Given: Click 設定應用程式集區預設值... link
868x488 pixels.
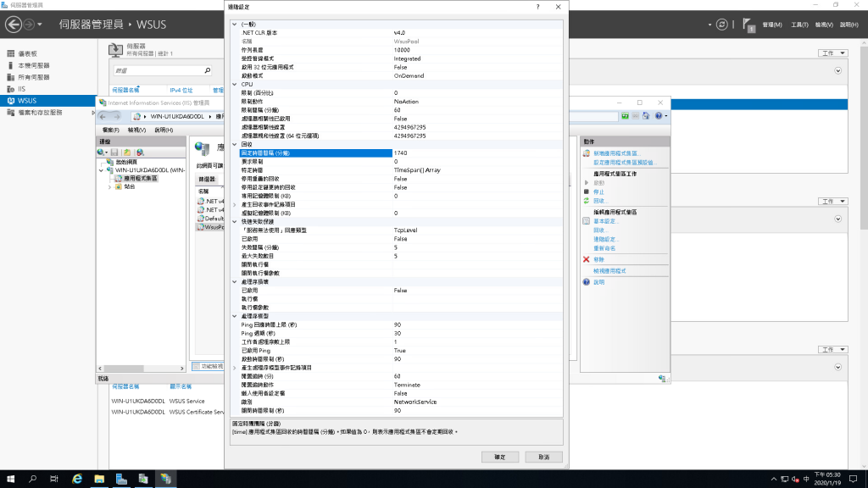Looking at the screenshot, I should [625, 163].
